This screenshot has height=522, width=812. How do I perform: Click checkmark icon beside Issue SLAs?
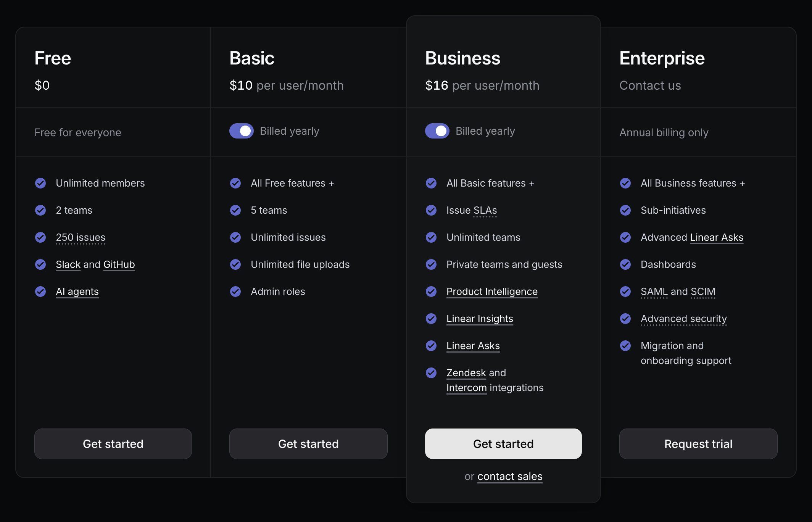click(x=431, y=210)
